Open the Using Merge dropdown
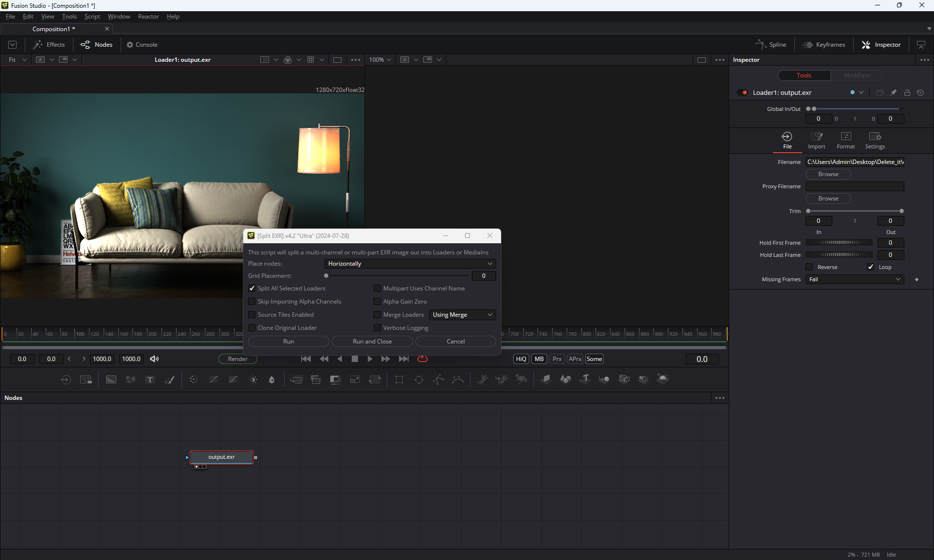 click(x=462, y=315)
